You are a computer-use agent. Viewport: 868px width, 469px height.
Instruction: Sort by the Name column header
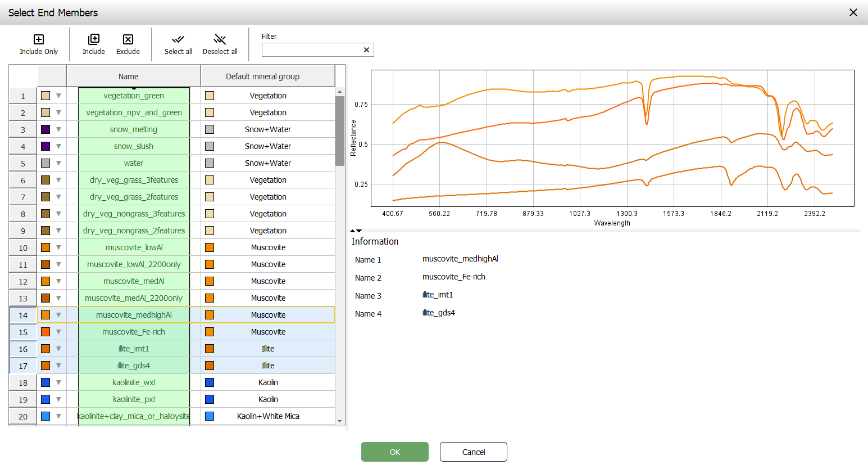[128, 76]
